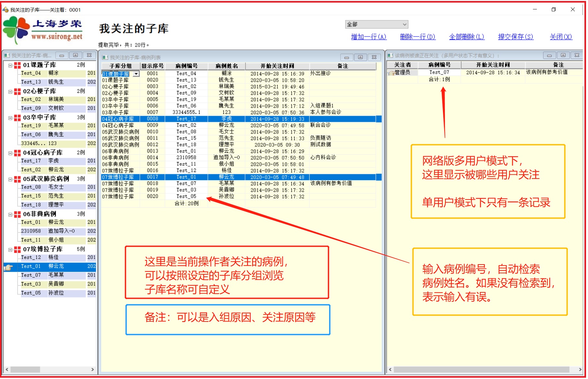Viewport: 588px width, 379px height.
Task: Click the 管理员 user icon in right panel
Action: click(x=391, y=73)
